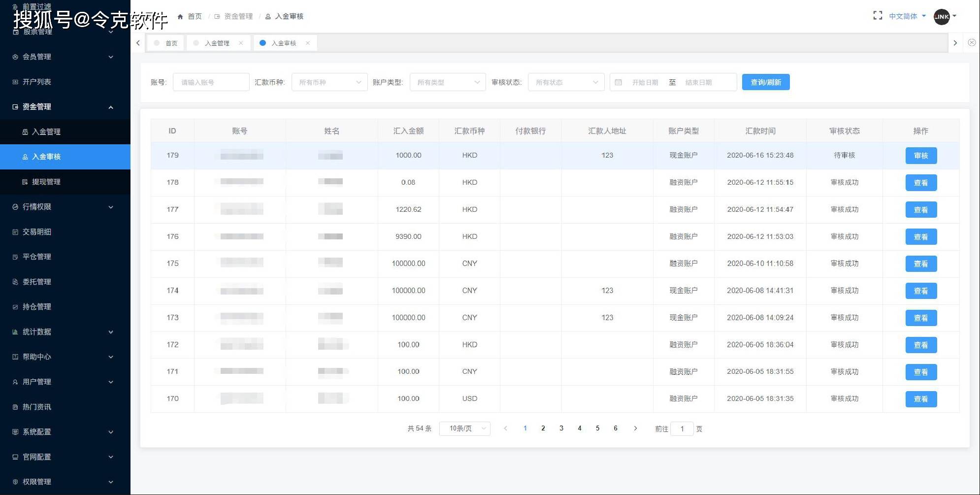The height and width of the screenshot is (495, 980).
Task: Open the 中文简体 language dropdown
Action: coord(907,16)
